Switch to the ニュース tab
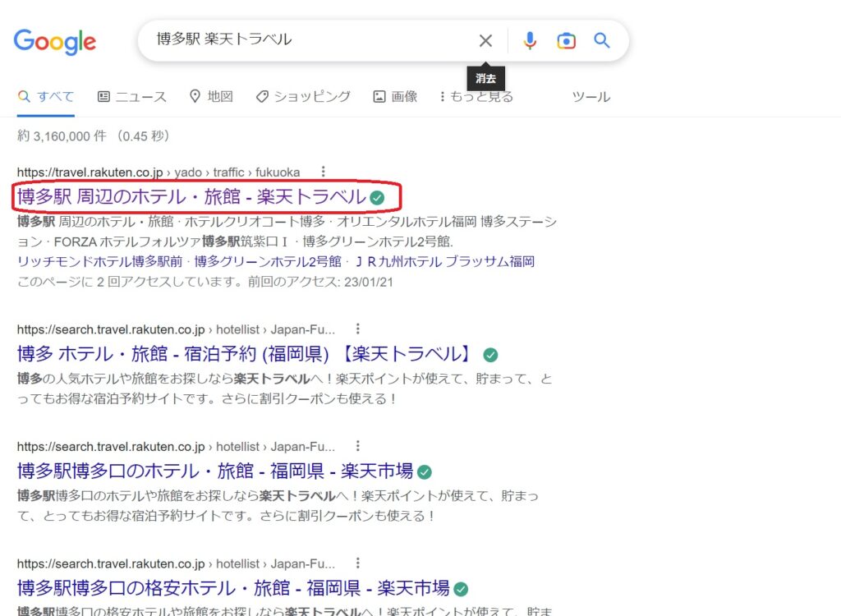841x616 pixels. click(x=132, y=97)
